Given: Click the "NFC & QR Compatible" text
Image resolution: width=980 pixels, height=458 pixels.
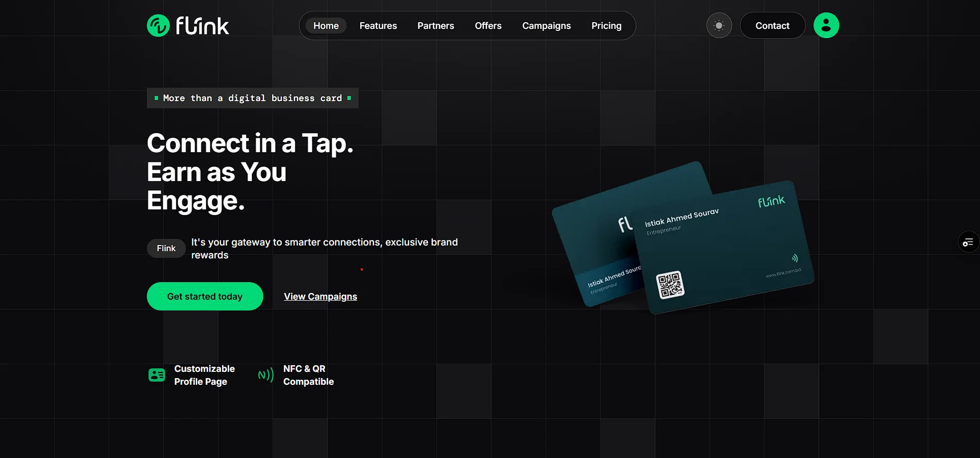Looking at the screenshot, I should pos(308,375).
